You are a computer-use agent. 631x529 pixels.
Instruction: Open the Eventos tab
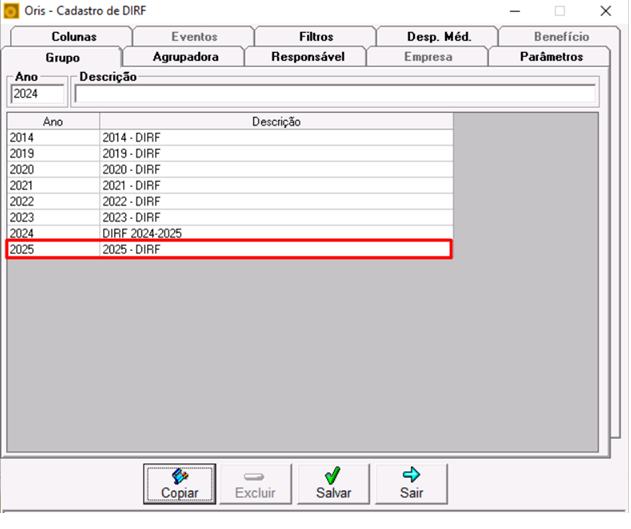[194, 37]
